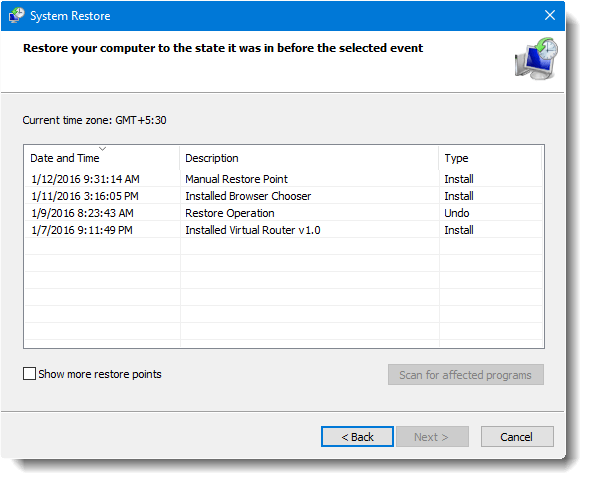
Task: Sort list by Type column header
Action: coord(490,158)
